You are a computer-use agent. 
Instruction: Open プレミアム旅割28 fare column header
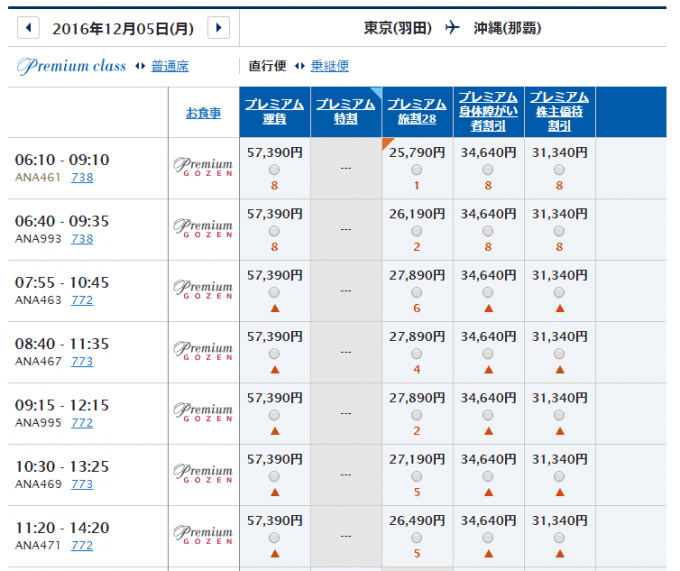[x=417, y=111]
